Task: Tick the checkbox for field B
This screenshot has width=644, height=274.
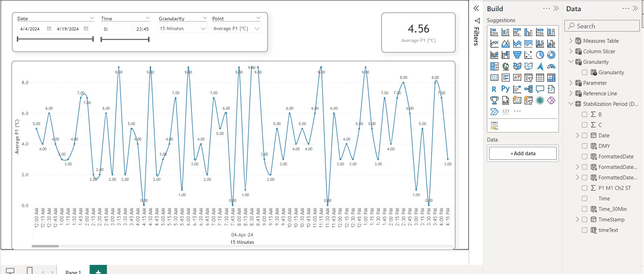Action: pos(584,115)
